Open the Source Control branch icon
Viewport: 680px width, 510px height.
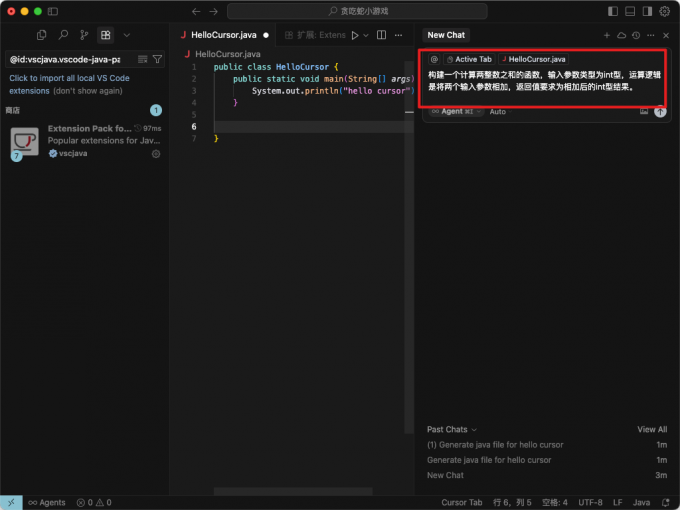[x=84, y=35]
